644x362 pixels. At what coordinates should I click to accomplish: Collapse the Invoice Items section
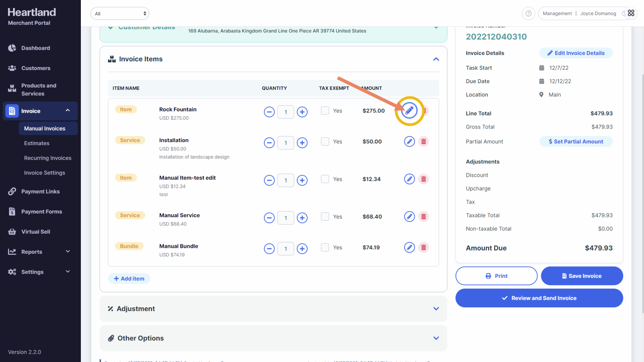click(x=436, y=59)
